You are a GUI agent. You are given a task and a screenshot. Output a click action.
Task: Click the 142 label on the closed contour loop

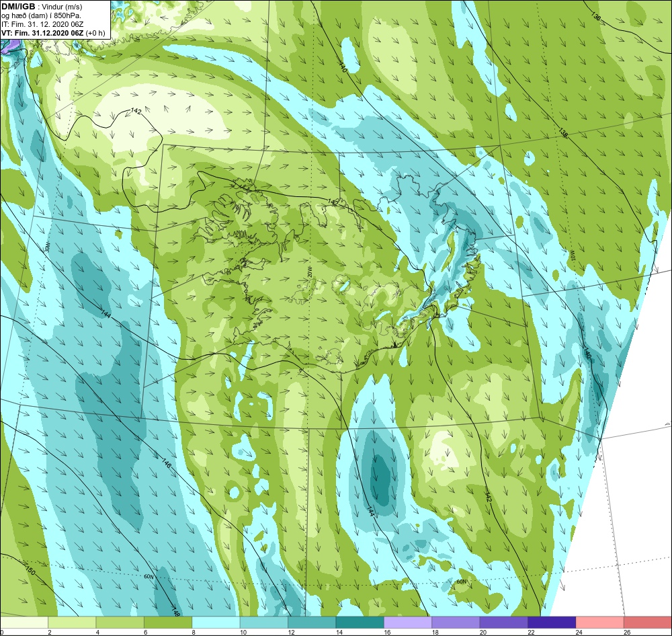pos(136,112)
